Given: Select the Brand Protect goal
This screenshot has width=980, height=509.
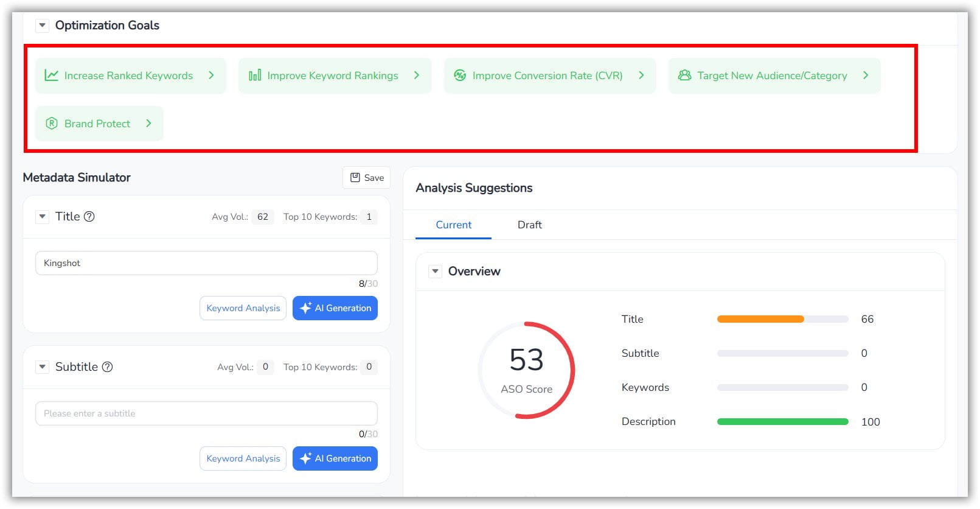Looking at the screenshot, I should (99, 124).
